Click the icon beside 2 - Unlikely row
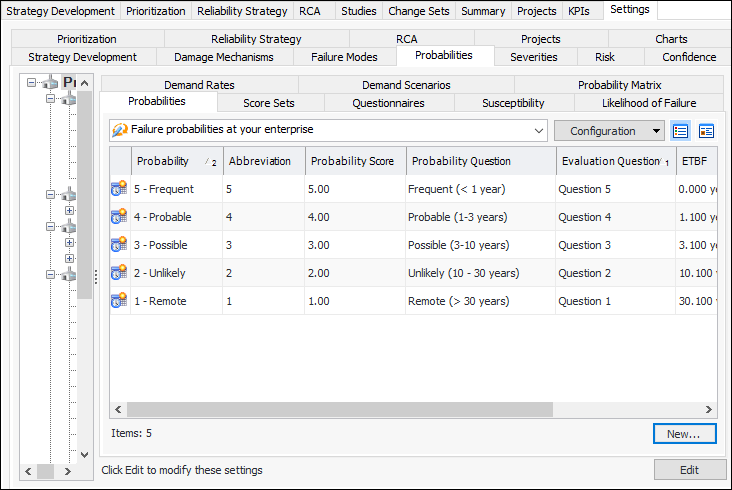The width and height of the screenshot is (732, 490). 119,273
